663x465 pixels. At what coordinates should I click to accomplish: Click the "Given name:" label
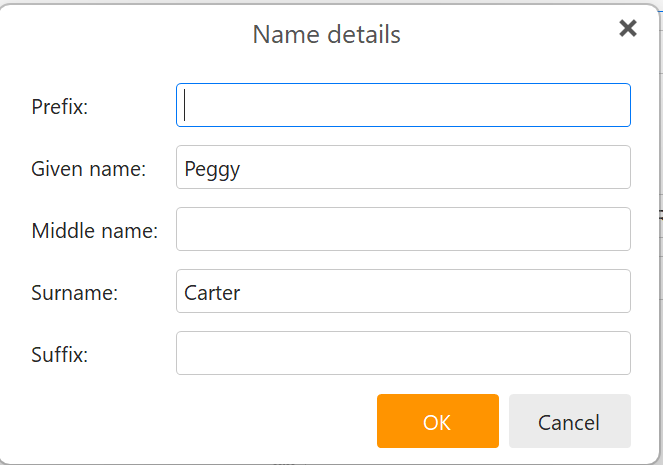(x=89, y=169)
